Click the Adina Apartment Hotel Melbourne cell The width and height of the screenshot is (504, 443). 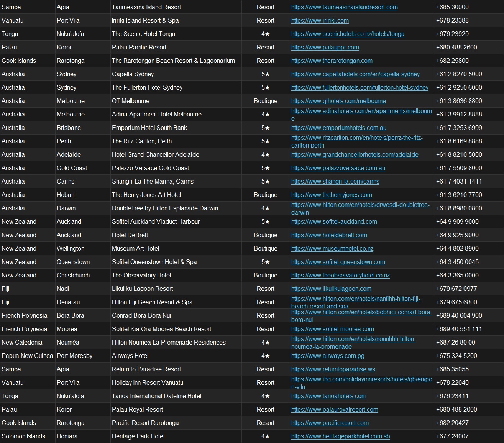[176, 114]
